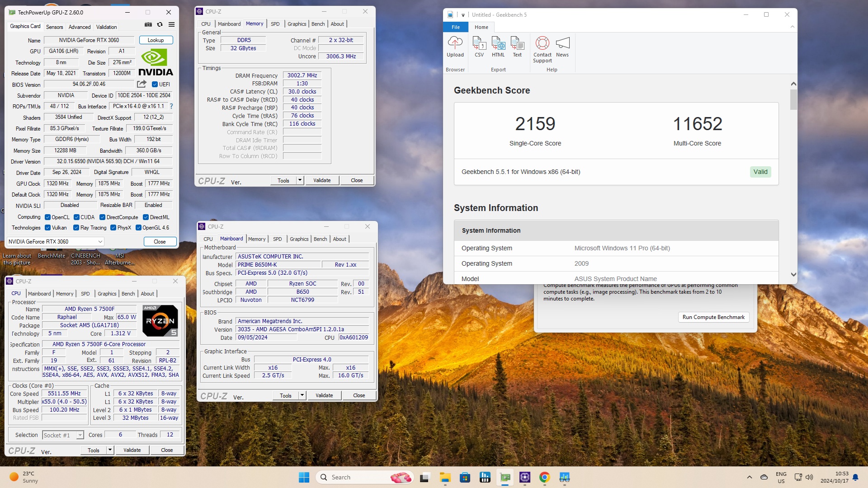Click the CPU-Z taskbar icon

click(524, 477)
